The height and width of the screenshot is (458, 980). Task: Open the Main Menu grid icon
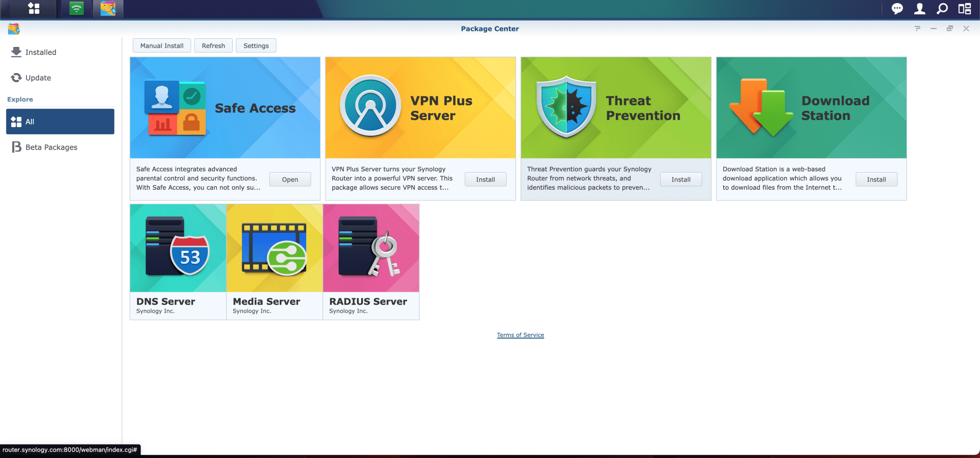click(34, 8)
